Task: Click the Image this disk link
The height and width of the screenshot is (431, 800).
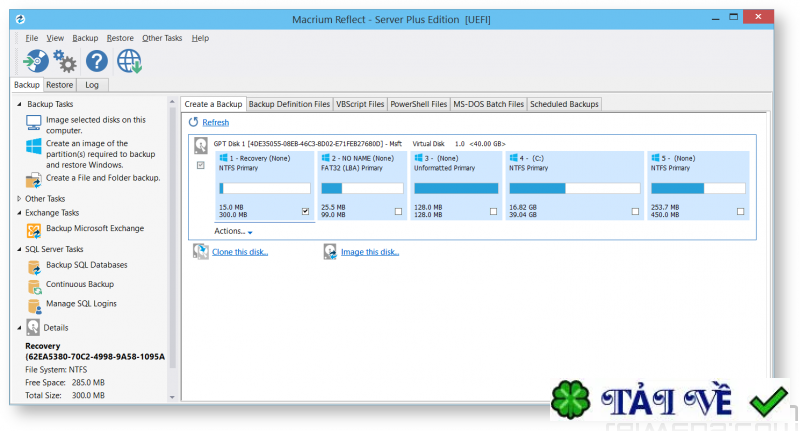Action: pyautogui.click(x=370, y=252)
